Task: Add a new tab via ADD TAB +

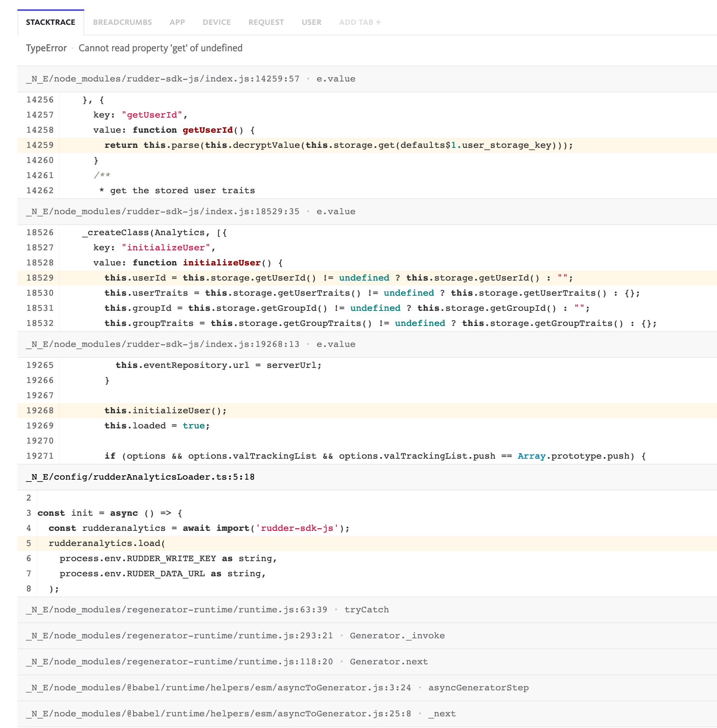Action: (359, 22)
